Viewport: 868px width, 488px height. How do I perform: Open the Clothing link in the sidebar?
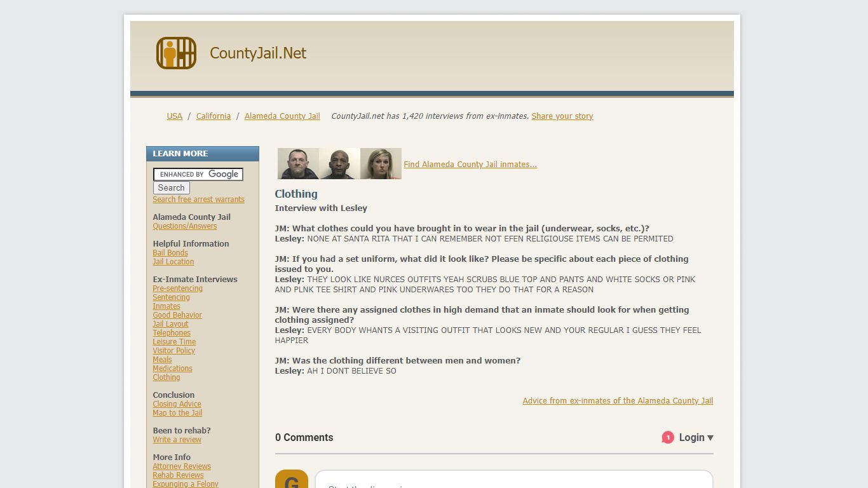166,377
